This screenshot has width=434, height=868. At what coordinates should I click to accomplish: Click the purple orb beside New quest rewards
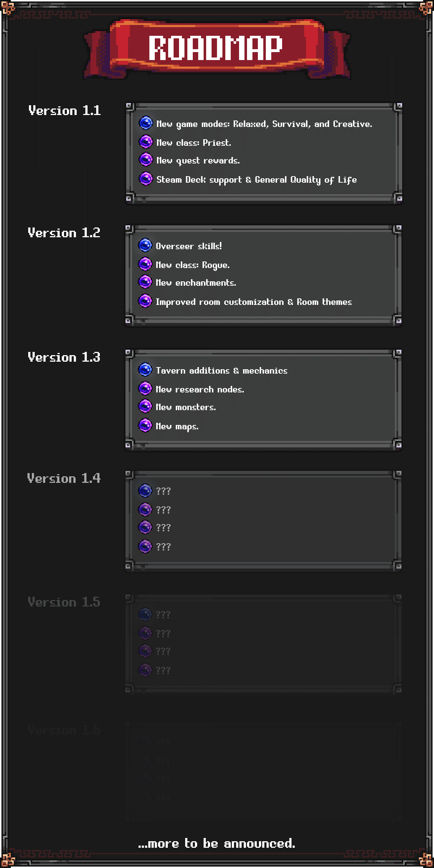click(146, 159)
